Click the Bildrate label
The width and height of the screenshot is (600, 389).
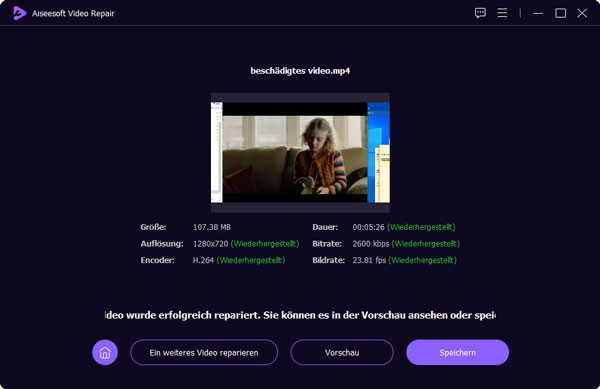click(x=328, y=260)
